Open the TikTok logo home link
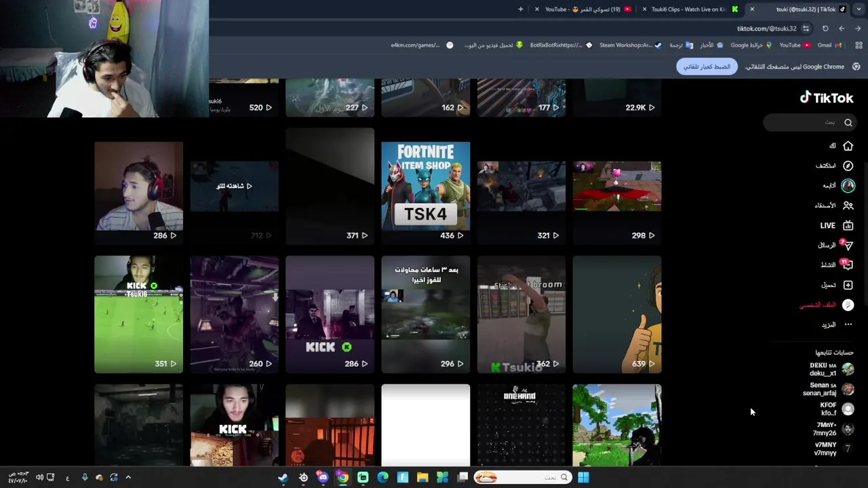The width and height of the screenshot is (868, 488). pos(826,98)
